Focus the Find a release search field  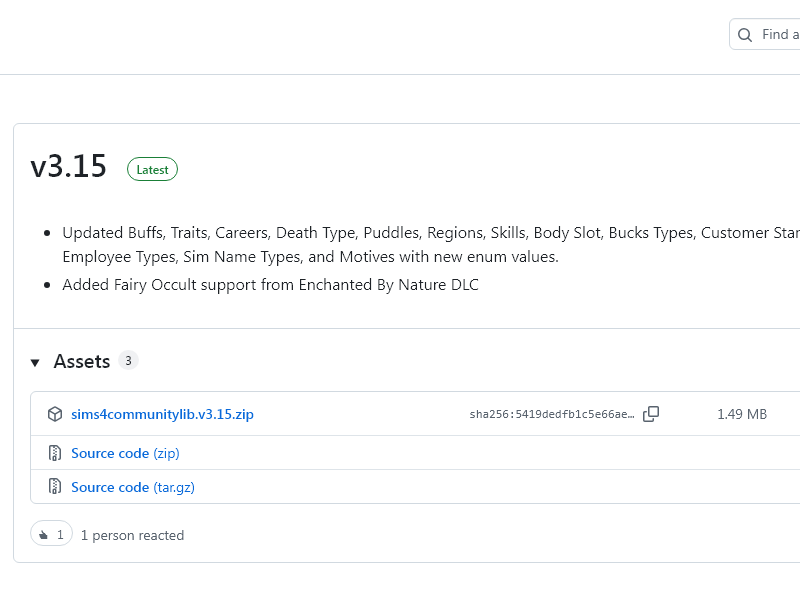pyautogui.click(x=765, y=34)
